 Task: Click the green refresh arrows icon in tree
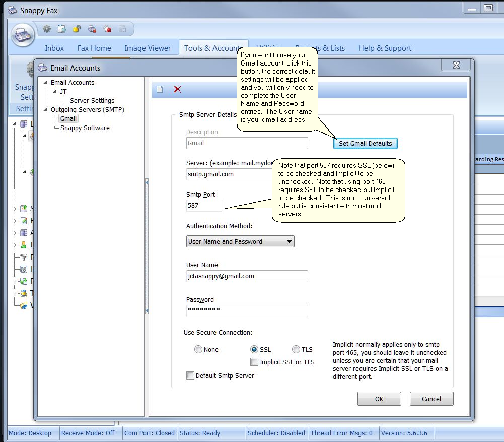(24, 281)
